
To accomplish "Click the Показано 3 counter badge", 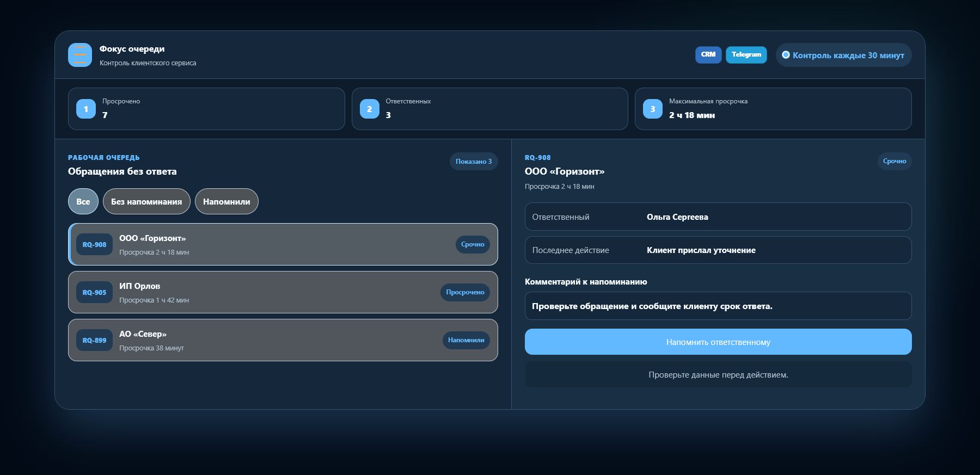I will tap(474, 161).
